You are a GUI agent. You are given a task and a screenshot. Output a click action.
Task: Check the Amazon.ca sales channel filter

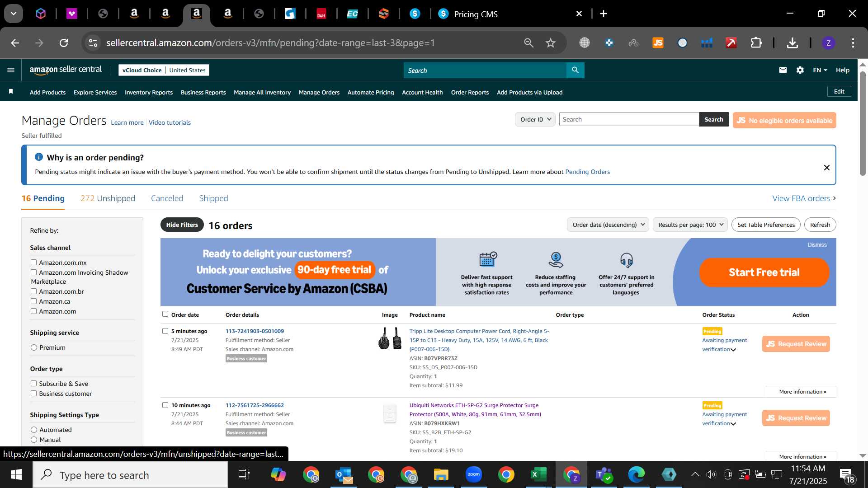33,301
